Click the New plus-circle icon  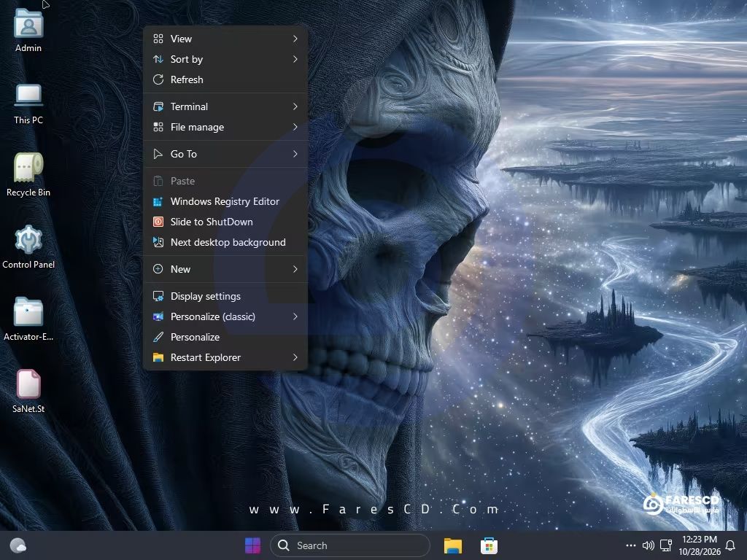pyautogui.click(x=158, y=269)
